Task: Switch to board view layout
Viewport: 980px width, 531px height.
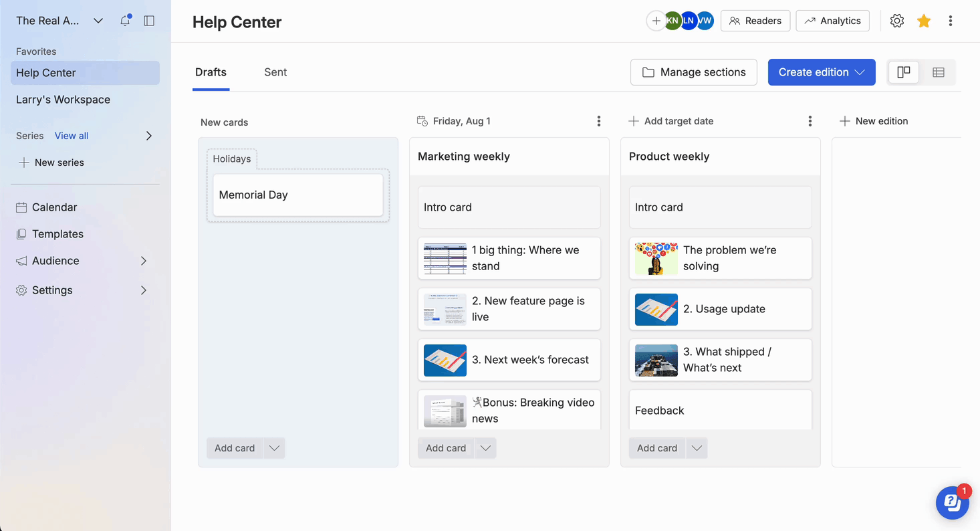Action: (904, 72)
